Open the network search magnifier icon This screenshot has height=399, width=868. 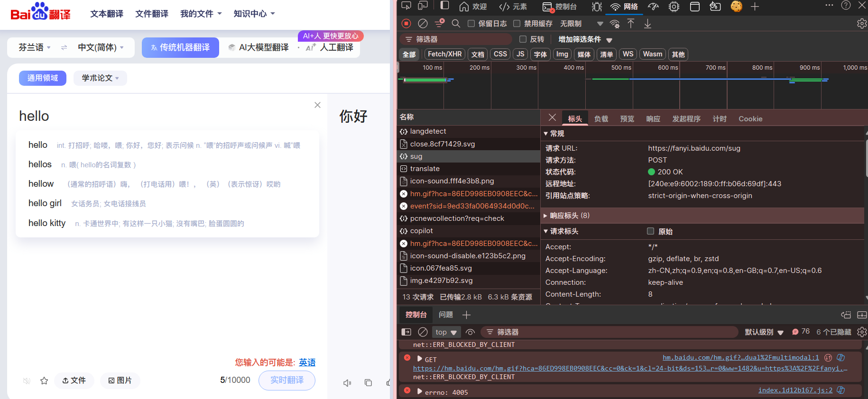(x=456, y=23)
